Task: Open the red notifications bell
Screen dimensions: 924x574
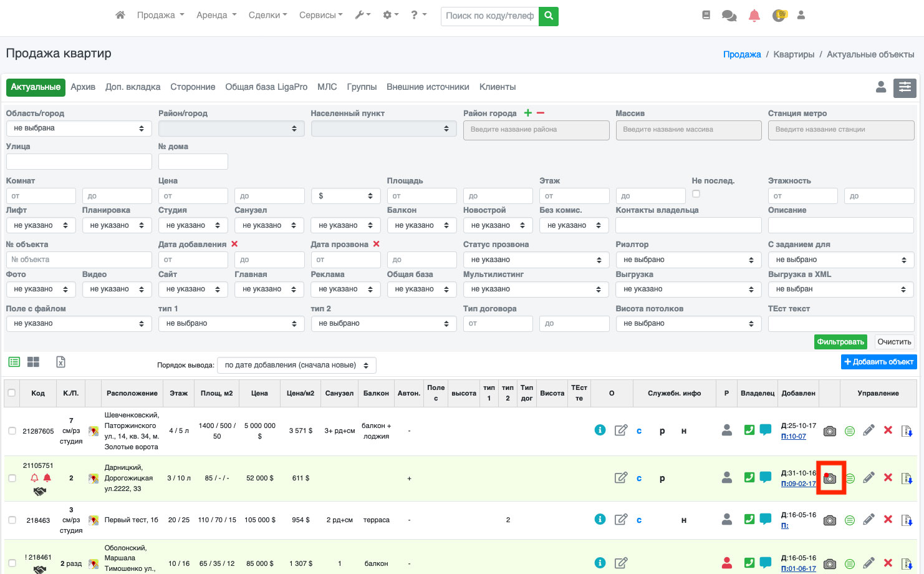Action: pyautogui.click(x=754, y=16)
